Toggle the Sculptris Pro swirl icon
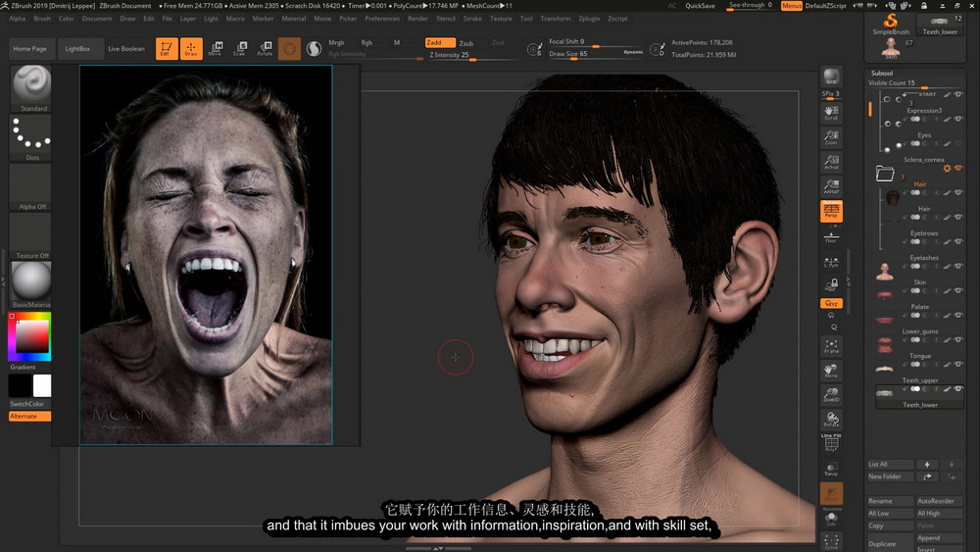The image size is (980, 552). tap(314, 49)
